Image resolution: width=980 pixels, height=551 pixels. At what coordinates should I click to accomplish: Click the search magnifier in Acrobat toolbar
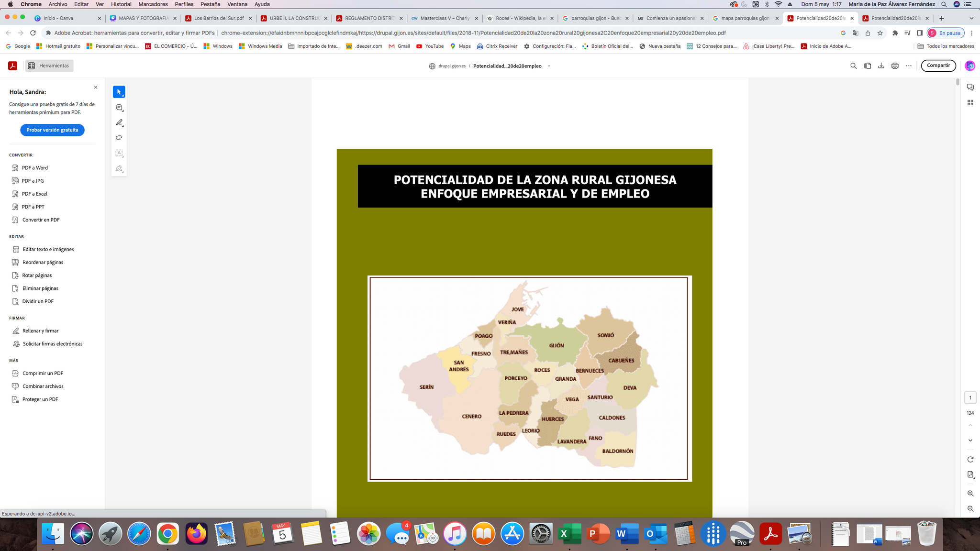pos(853,66)
